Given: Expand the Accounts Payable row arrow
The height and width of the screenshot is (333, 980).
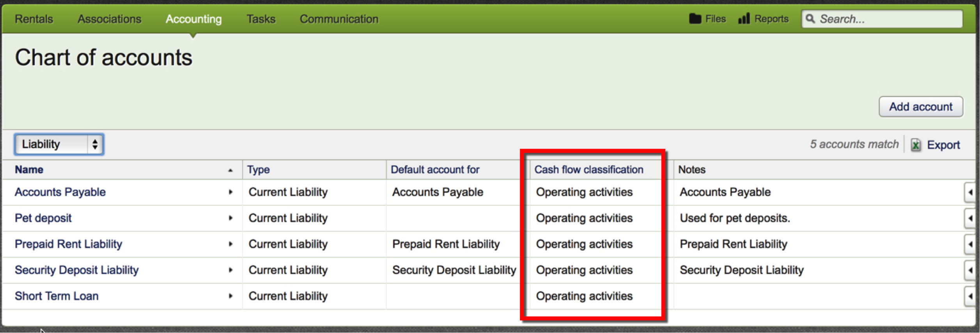Looking at the screenshot, I should pos(230,192).
